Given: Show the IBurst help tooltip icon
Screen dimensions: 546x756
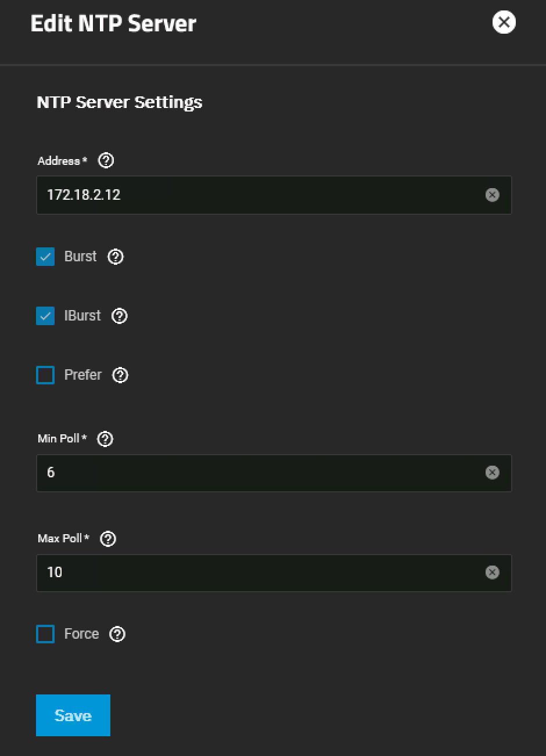Looking at the screenshot, I should [119, 316].
